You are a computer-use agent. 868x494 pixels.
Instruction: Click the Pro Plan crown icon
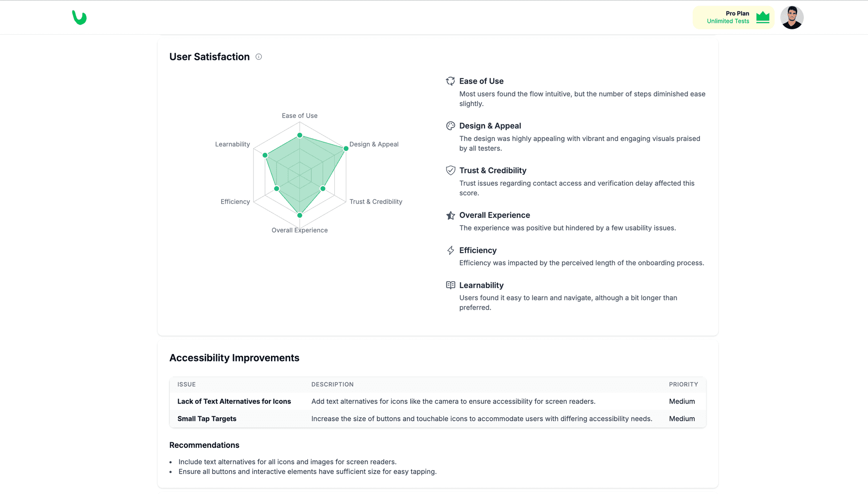pyautogui.click(x=763, y=17)
